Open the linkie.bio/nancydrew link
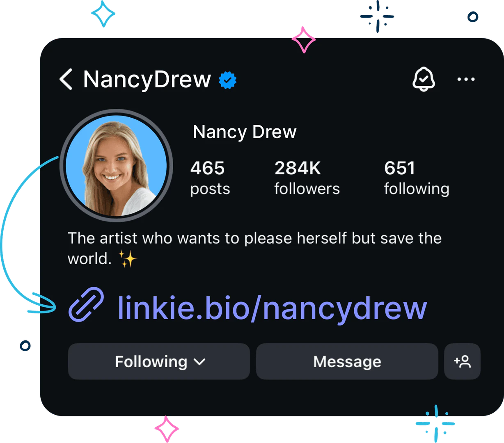Image resolution: width=504 pixels, height=443 pixels. [272, 308]
